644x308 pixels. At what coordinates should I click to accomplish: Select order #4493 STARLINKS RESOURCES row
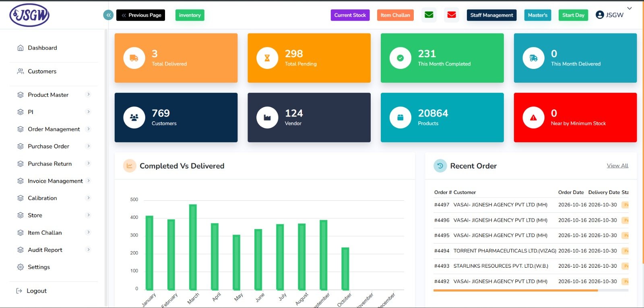pyautogui.click(x=531, y=266)
